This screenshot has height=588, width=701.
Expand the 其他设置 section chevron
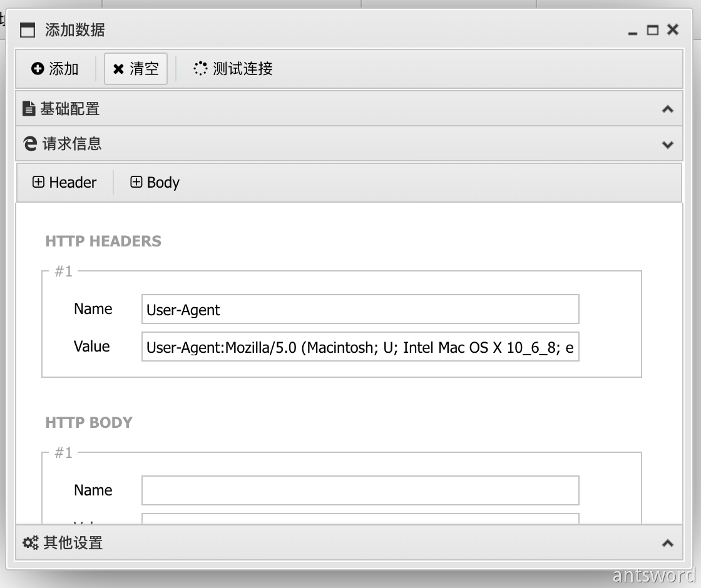(x=668, y=544)
